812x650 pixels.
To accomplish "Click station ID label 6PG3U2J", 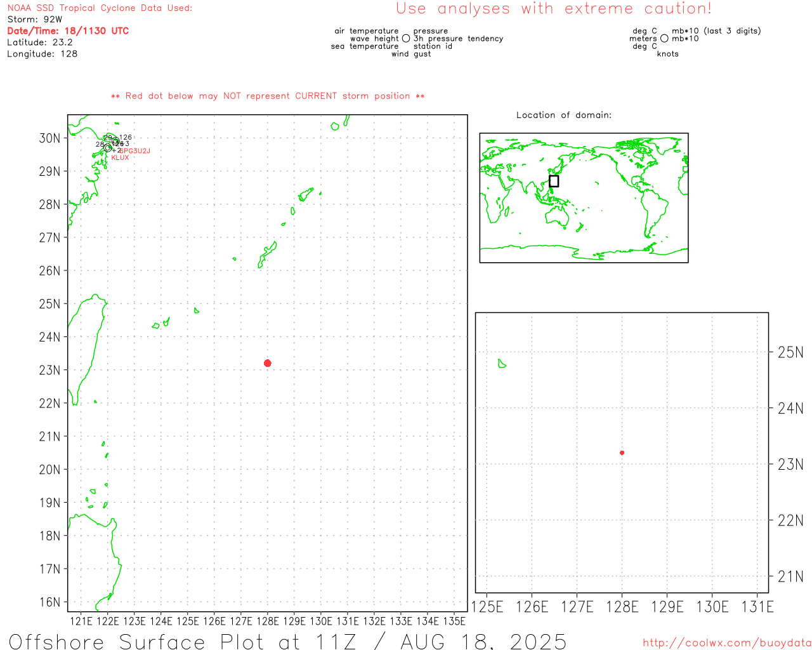I will (x=135, y=150).
